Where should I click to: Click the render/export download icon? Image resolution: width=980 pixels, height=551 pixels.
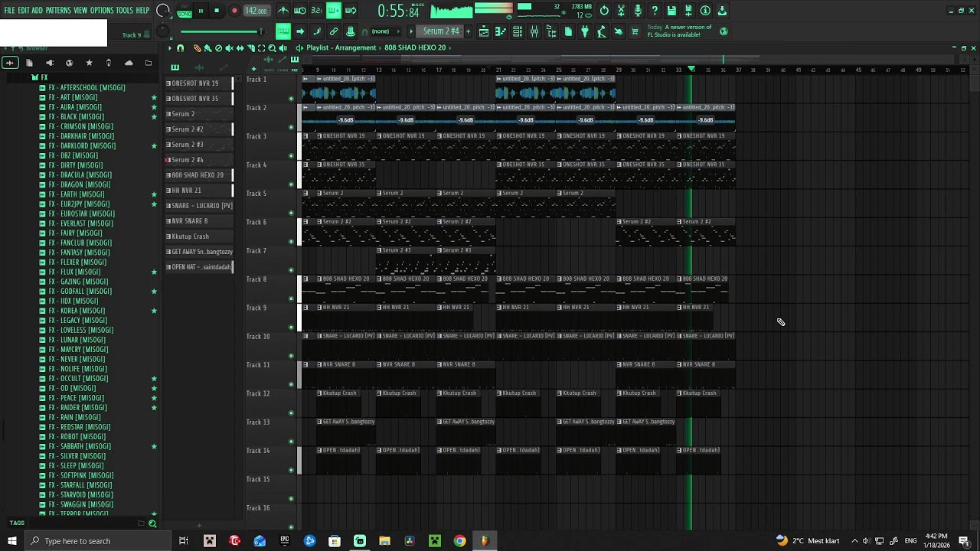coord(722,11)
